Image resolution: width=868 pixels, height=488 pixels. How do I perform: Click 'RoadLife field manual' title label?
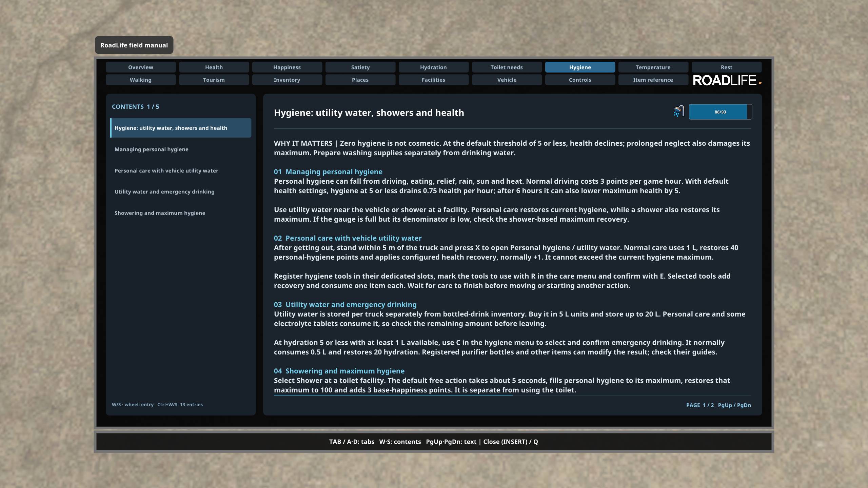134,45
